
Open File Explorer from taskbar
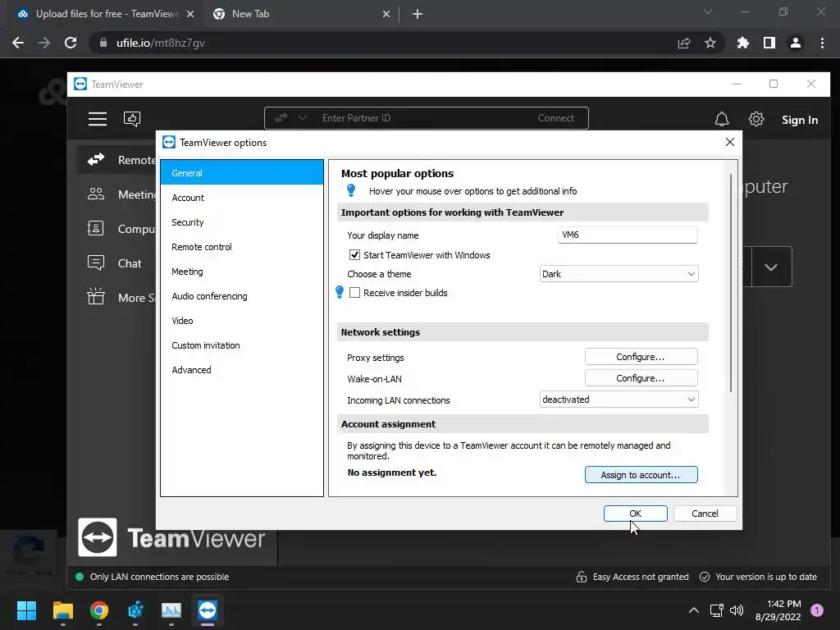tap(62, 610)
